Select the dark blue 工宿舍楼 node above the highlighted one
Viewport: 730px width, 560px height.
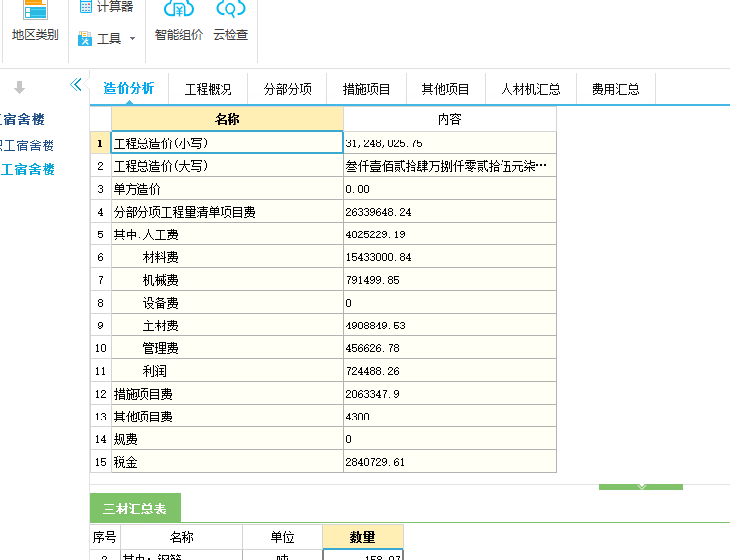[27, 145]
